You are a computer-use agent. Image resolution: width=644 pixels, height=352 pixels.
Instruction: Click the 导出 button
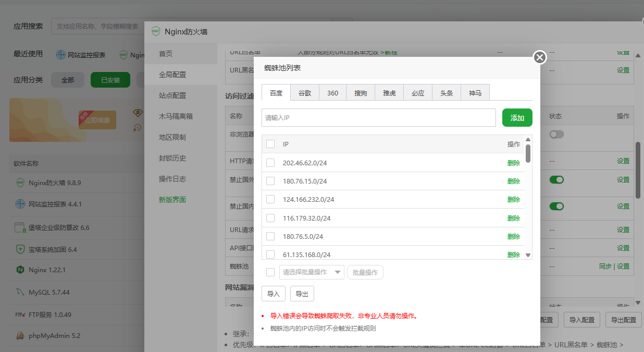[x=302, y=294]
